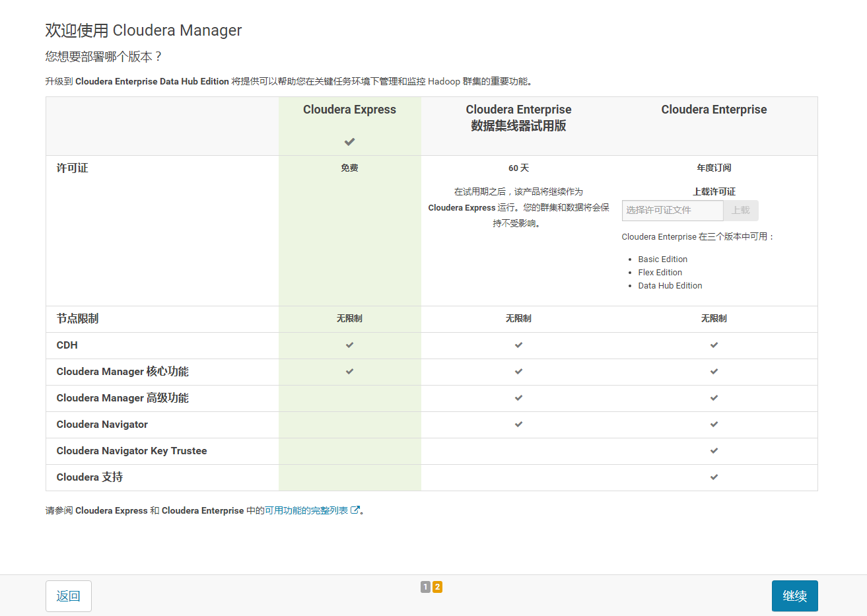Click the Cloudera Navigator row label
The width and height of the screenshot is (867, 616).
point(102,425)
